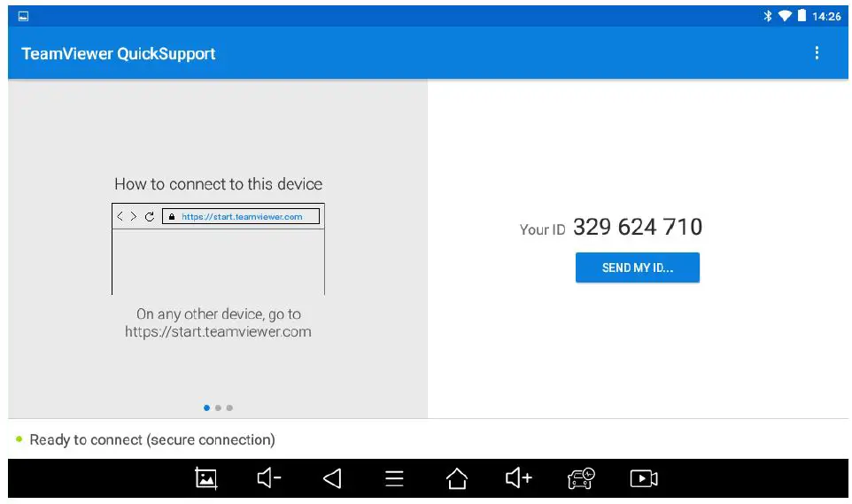Tap the video recorder icon in navigation bar
This screenshot has width=852, height=504.
(644, 478)
